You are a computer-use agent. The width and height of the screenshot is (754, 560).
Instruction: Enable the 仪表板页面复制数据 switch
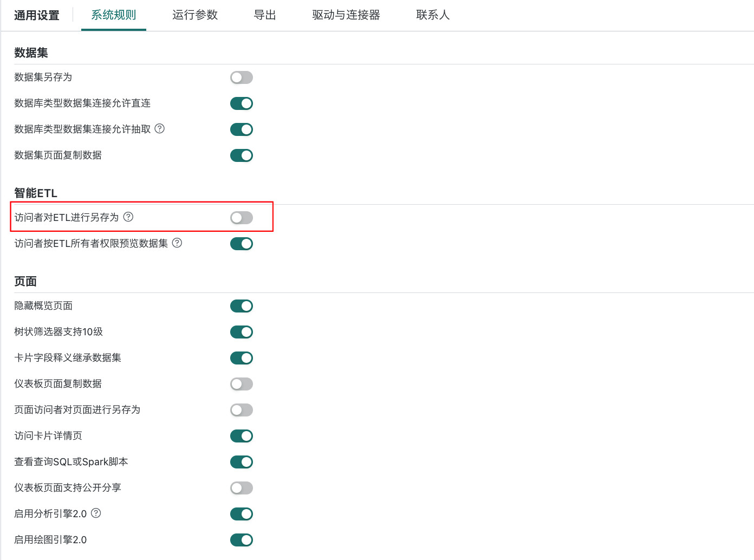242,384
